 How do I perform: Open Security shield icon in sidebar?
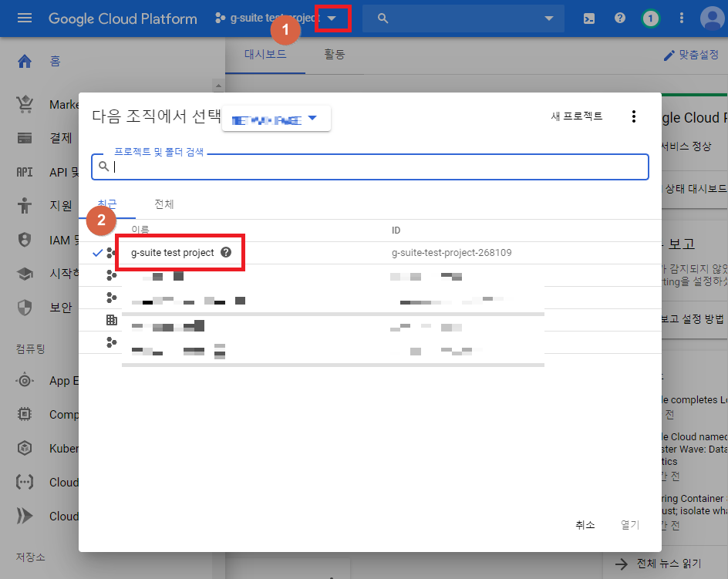[25, 308]
